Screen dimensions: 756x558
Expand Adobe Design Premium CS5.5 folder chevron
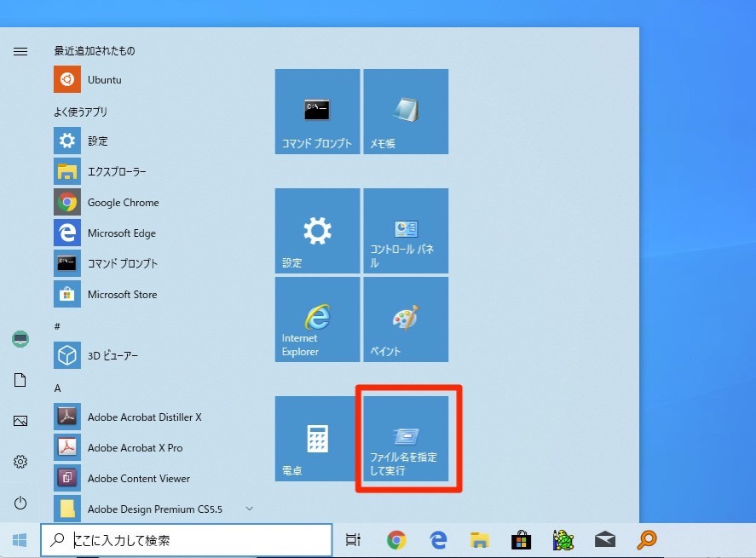[x=249, y=509]
